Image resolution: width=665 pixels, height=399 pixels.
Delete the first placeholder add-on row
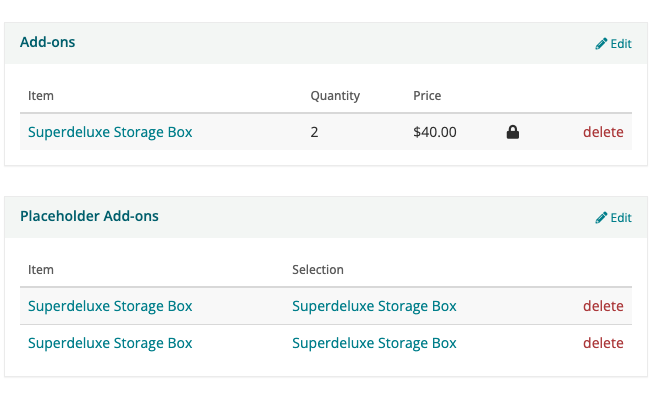pos(603,306)
